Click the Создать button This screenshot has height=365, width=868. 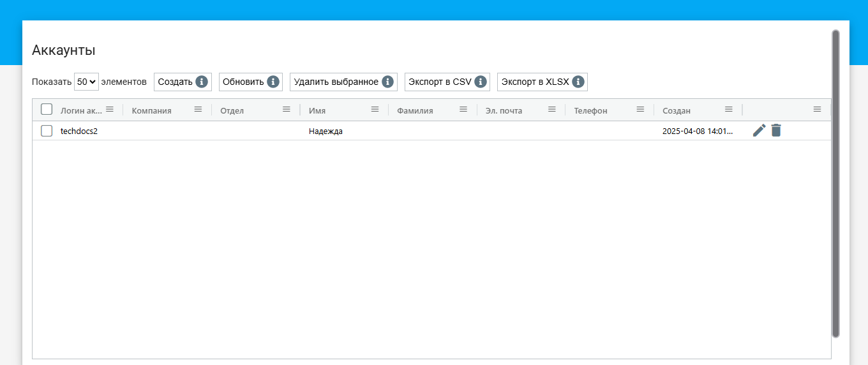pos(175,82)
